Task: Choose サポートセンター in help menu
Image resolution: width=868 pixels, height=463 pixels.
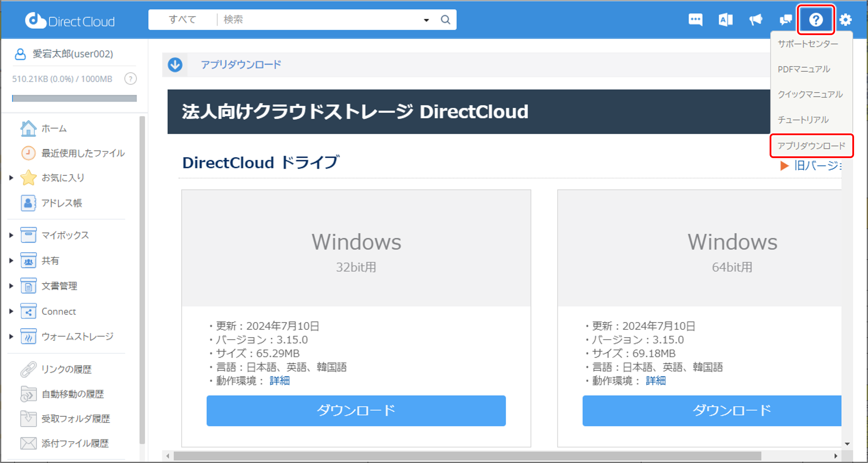Action: 807,44
